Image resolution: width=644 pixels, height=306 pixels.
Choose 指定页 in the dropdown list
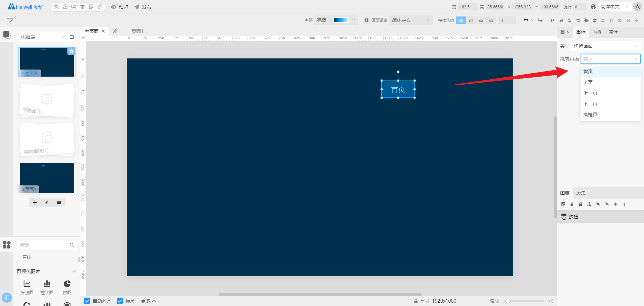click(610, 115)
